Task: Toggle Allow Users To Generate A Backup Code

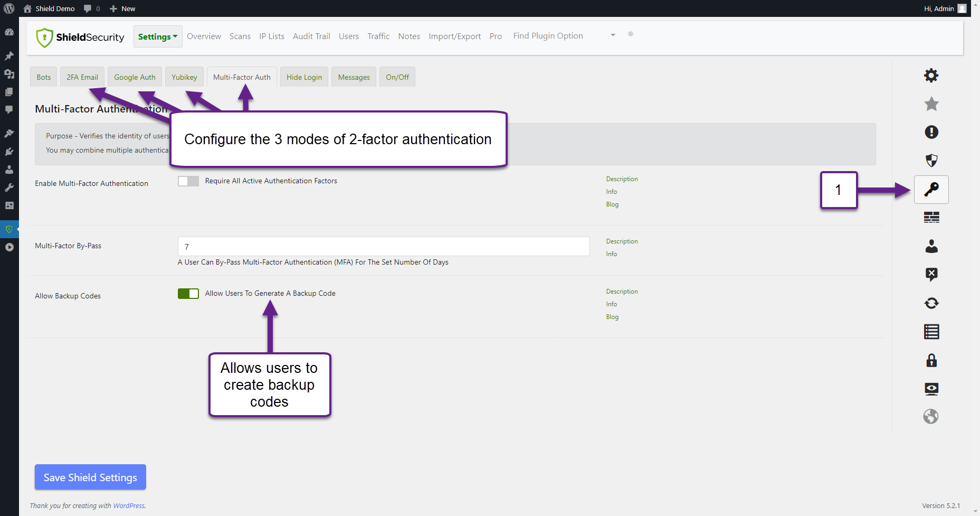Action: click(188, 293)
